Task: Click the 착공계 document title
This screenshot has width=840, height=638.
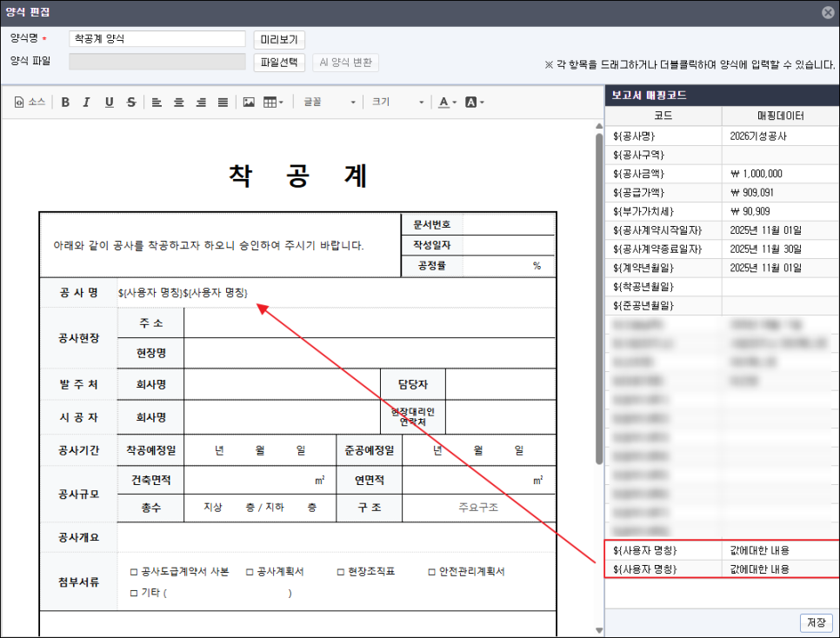Action: coord(298,176)
